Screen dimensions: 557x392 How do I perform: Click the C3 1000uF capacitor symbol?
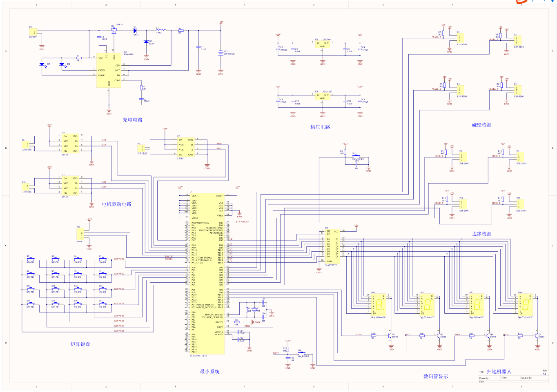(x=279, y=48)
